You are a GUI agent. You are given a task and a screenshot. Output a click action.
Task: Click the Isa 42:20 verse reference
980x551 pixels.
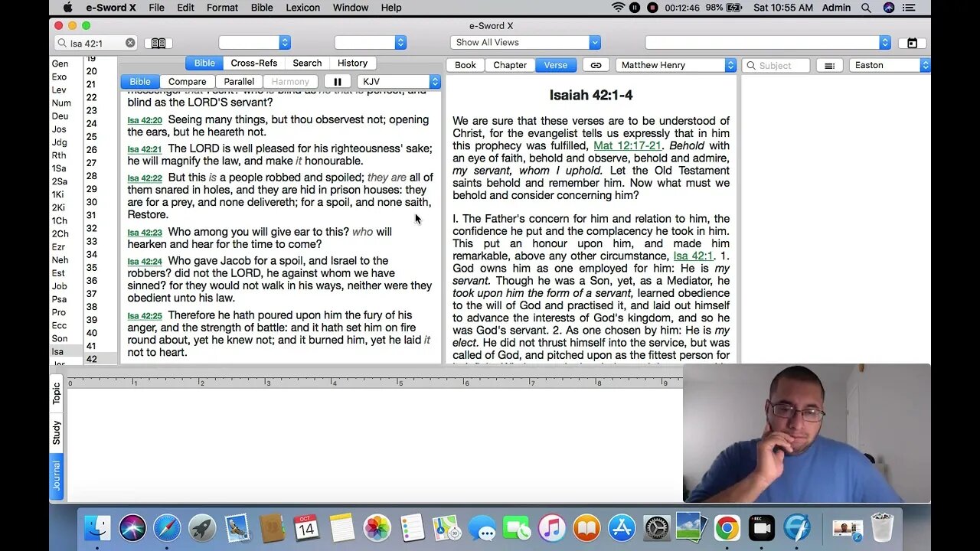(x=145, y=121)
